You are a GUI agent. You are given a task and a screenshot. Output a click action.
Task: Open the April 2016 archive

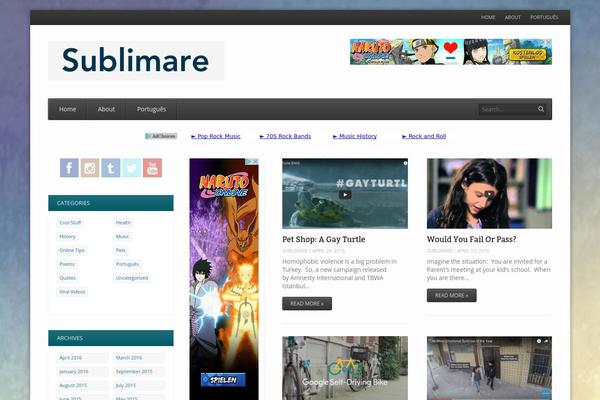pyautogui.click(x=82, y=358)
